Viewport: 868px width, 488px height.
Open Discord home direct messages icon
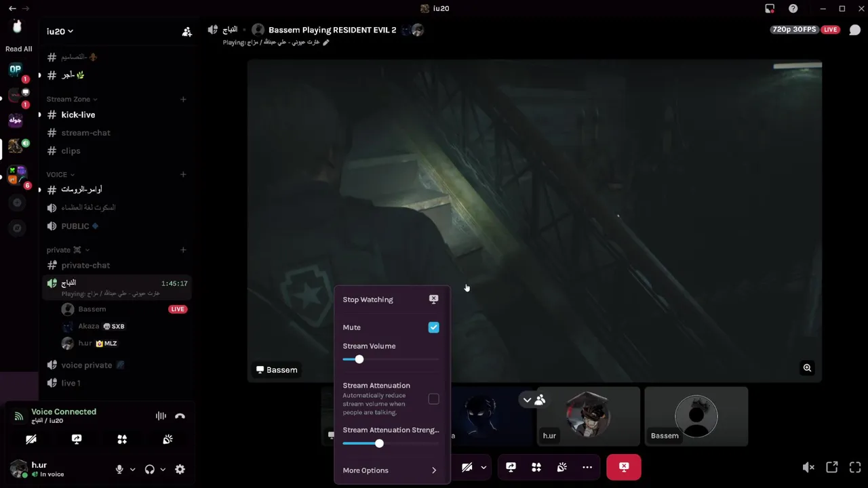click(x=17, y=26)
